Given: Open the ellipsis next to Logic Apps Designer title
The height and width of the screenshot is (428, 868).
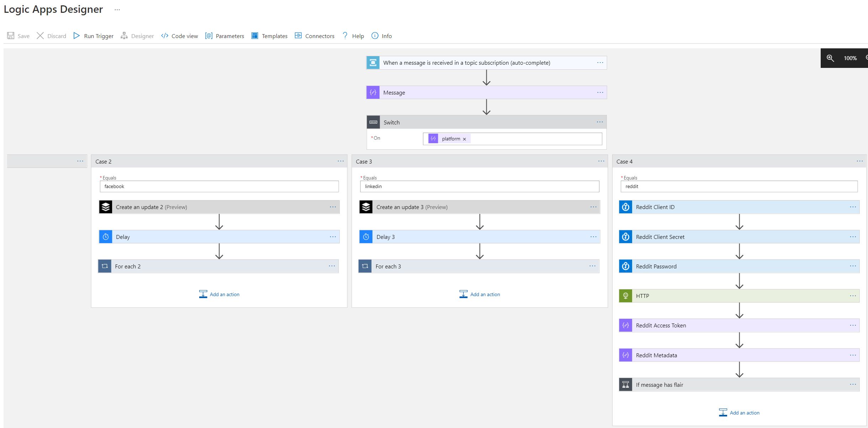Looking at the screenshot, I should pyautogui.click(x=117, y=10).
